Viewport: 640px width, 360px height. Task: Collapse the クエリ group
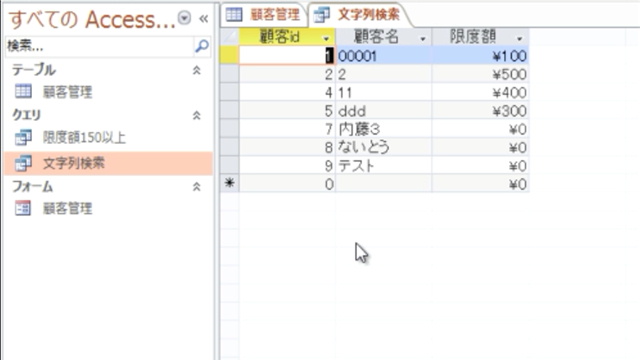(x=196, y=116)
